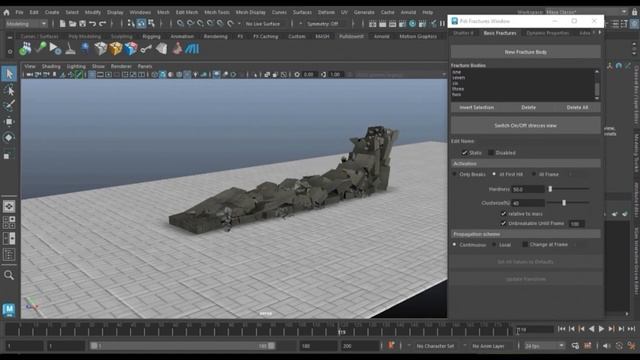Viewport: 640px width, 360px height.
Task: Click the New Fracture Body button
Action: click(525, 52)
